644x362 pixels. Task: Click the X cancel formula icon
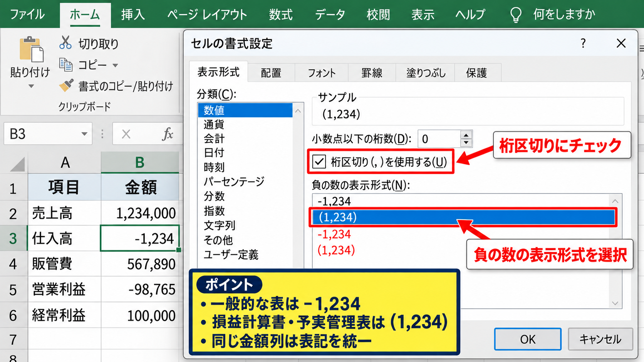pyautogui.click(x=126, y=134)
